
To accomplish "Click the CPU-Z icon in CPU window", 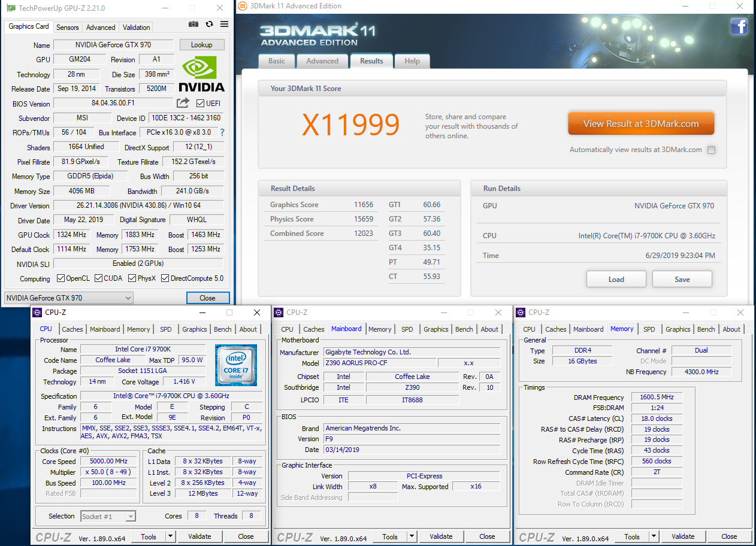I will [x=37, y=312].
